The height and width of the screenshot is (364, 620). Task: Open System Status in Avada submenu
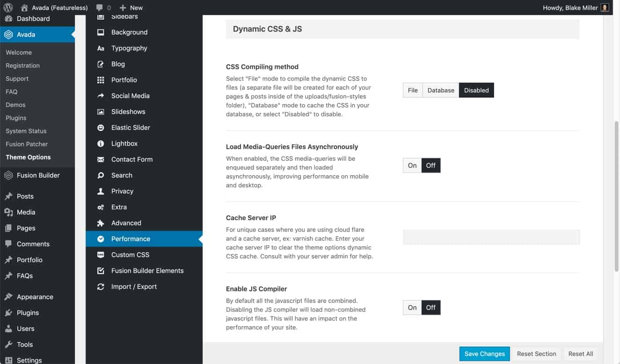pyautogui.click(x=26, y=131)
